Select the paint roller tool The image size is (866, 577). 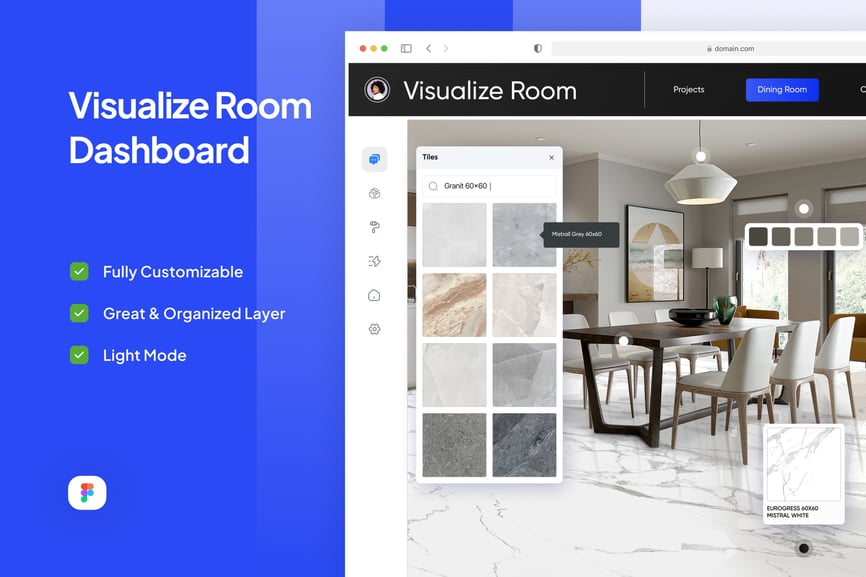374,227
